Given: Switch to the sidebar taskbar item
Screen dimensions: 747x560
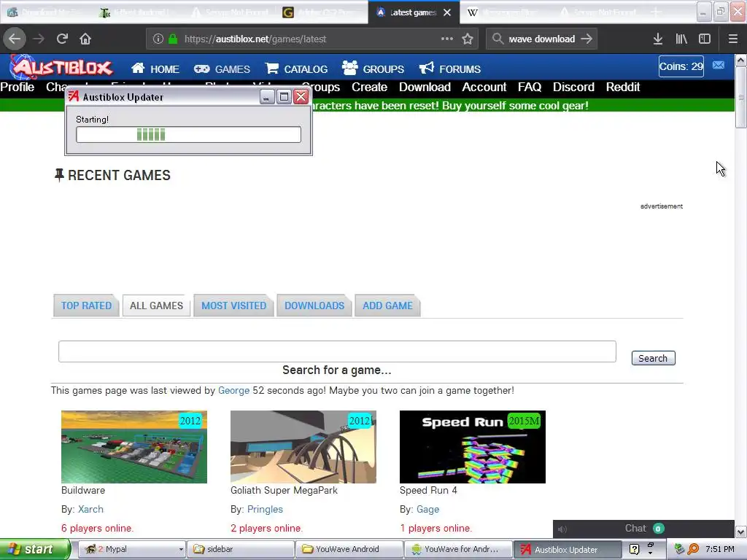Looking at the screenshot, I should click(x=239, y=549).
